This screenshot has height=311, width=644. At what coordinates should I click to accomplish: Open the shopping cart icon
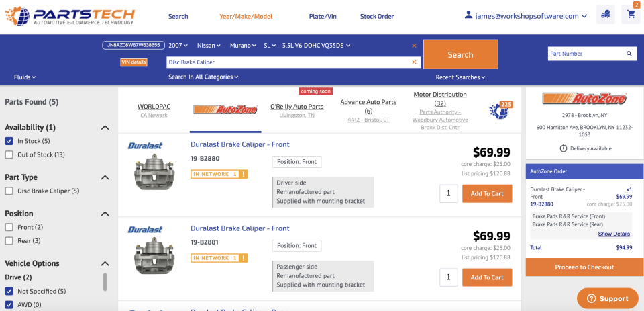pos(631,14)
